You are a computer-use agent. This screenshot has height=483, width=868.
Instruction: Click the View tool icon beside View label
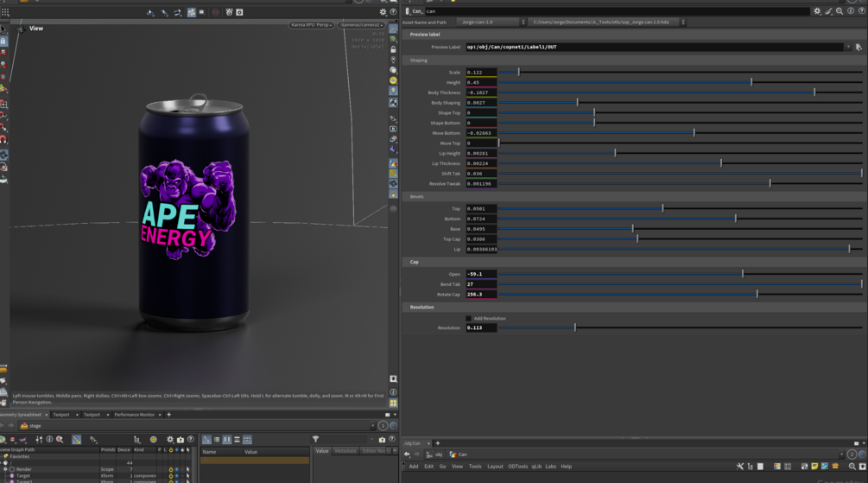pyautogui.click(x=21, y=29)
